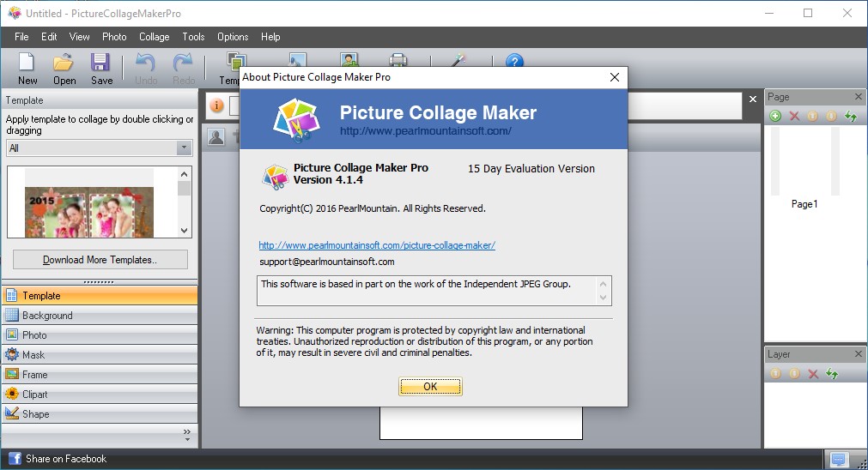Click Download More Templates button
The image size is (868, 470).
100,260
